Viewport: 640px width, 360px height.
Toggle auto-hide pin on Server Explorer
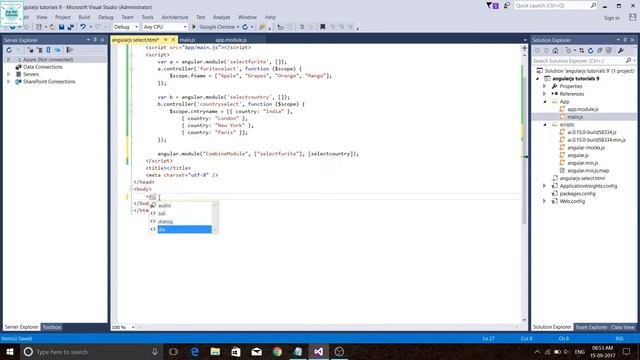95,40
